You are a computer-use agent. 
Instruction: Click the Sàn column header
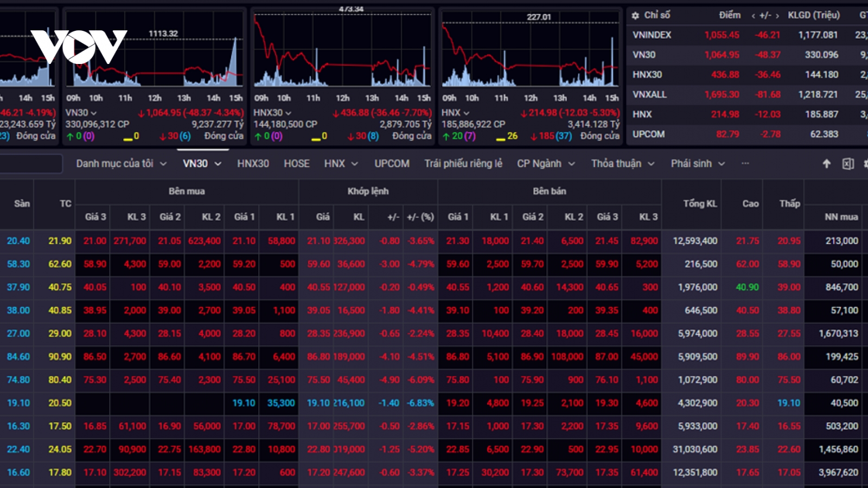click(22, 204)
